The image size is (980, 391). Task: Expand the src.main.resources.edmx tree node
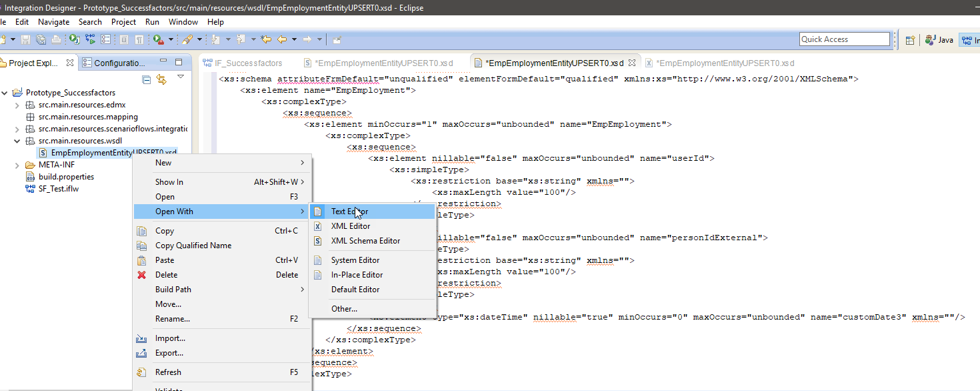coord(18,104)
